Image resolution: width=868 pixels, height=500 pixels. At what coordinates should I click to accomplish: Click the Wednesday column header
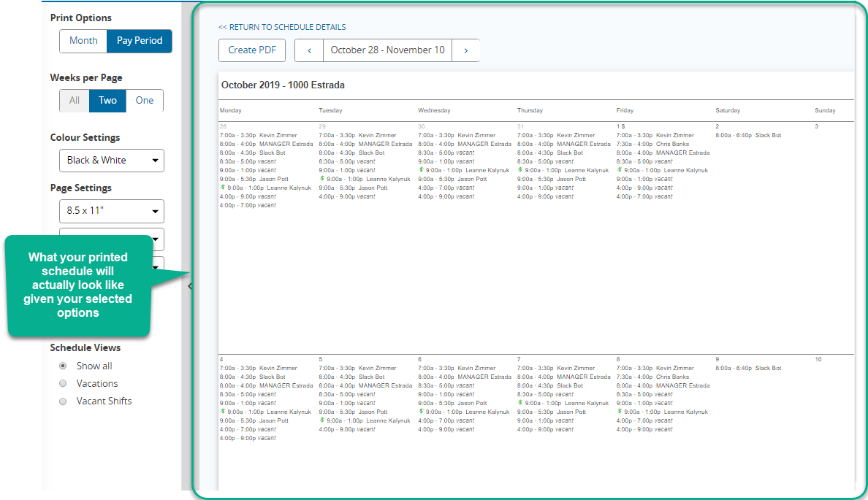coord(434,111)
